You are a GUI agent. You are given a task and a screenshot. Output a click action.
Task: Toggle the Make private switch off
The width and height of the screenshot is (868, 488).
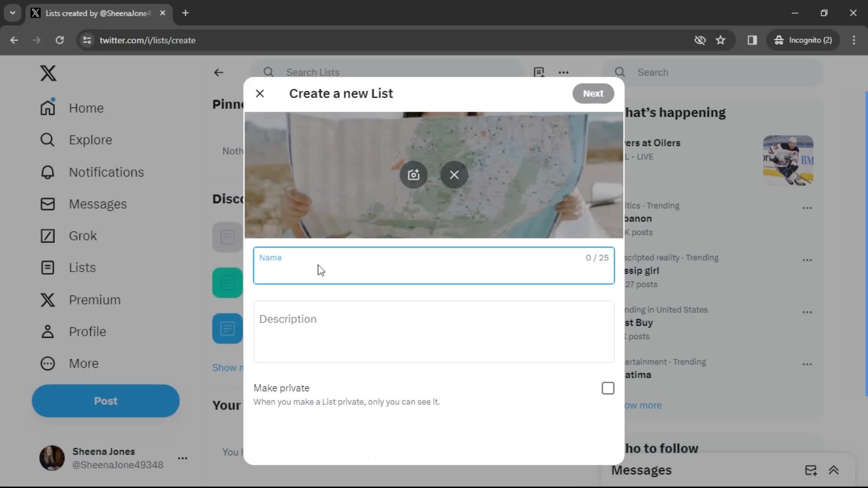point(608,388)
